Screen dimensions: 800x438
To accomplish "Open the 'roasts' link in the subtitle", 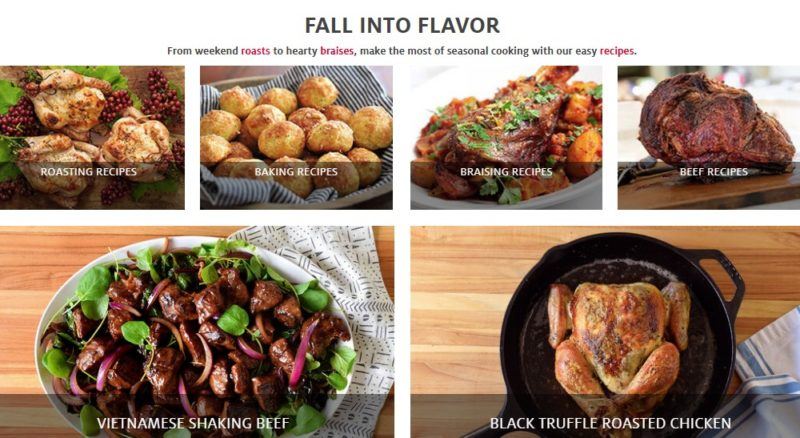I will click(255, 51).
